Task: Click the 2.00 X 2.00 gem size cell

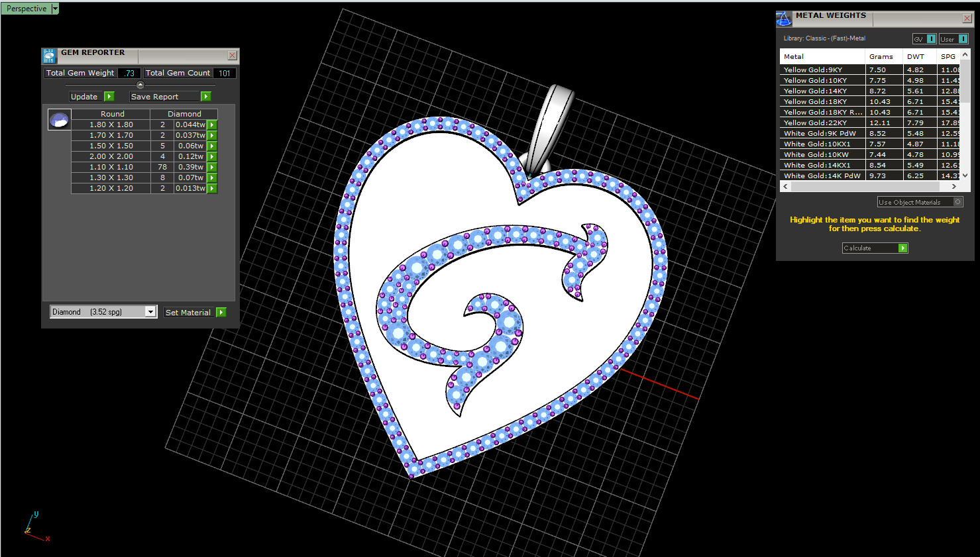Action: pos(111,156)
